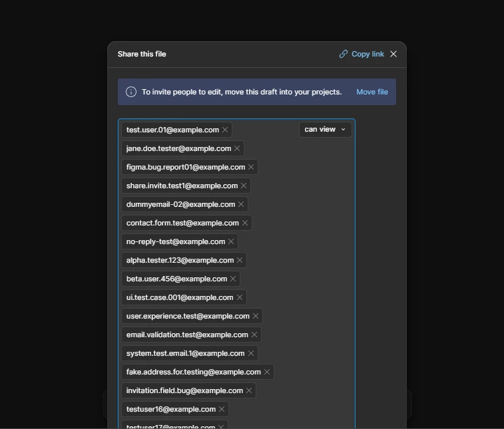Select the figma.bug.report01@example.com email text

[186, 167]
